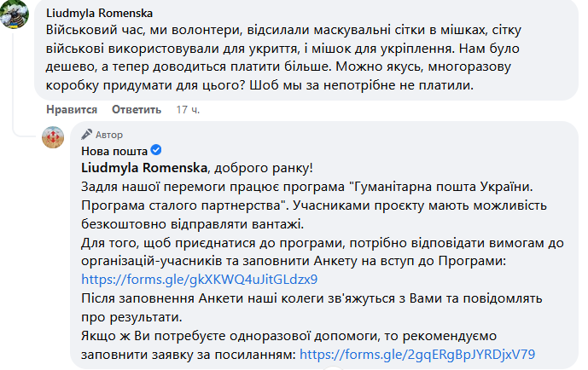Open the Нова пошта page name
This screenshot has height=370, width=588.
click(x=115, y=150)
